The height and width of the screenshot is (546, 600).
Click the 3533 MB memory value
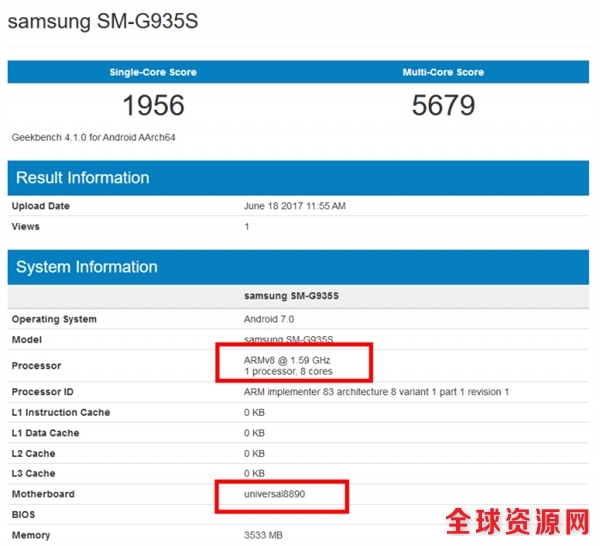tap(267, 535)
